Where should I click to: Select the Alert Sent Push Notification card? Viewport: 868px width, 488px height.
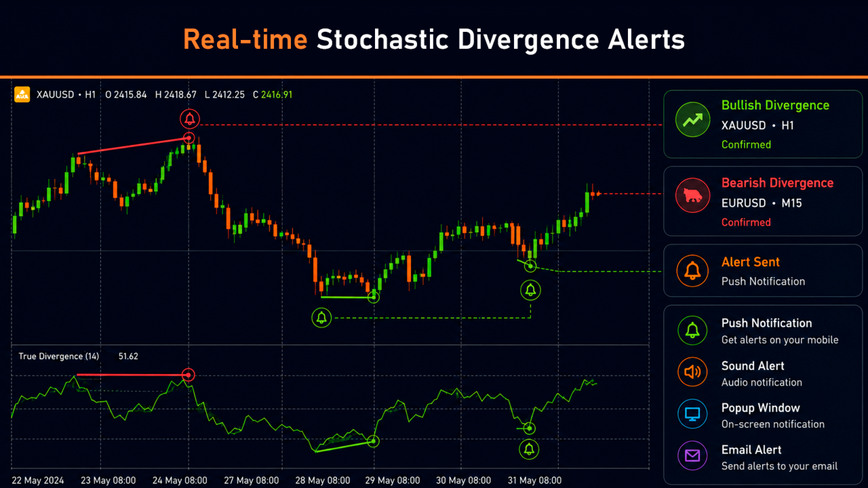tap(763, 271)
